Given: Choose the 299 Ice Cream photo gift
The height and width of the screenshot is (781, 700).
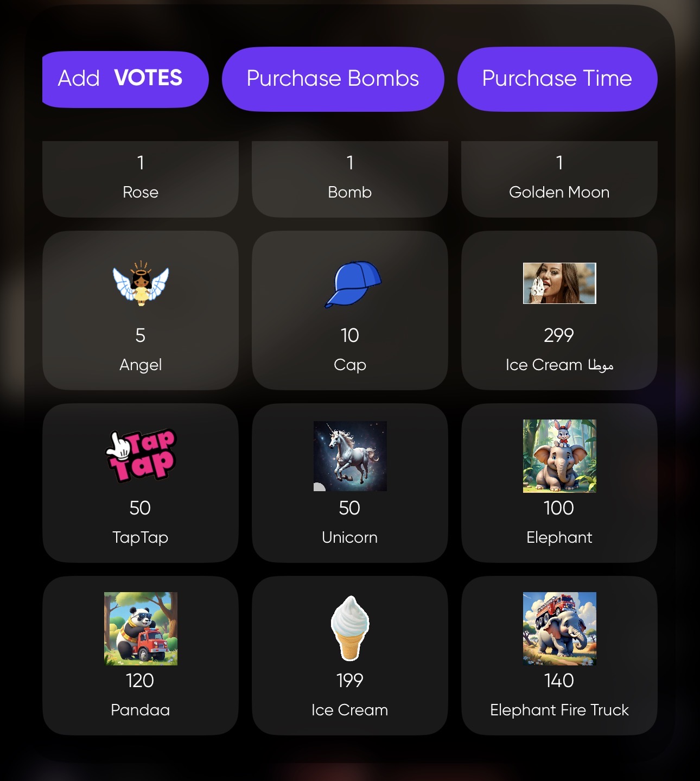Looking at the screenshot, I should [x=559, y=283].
